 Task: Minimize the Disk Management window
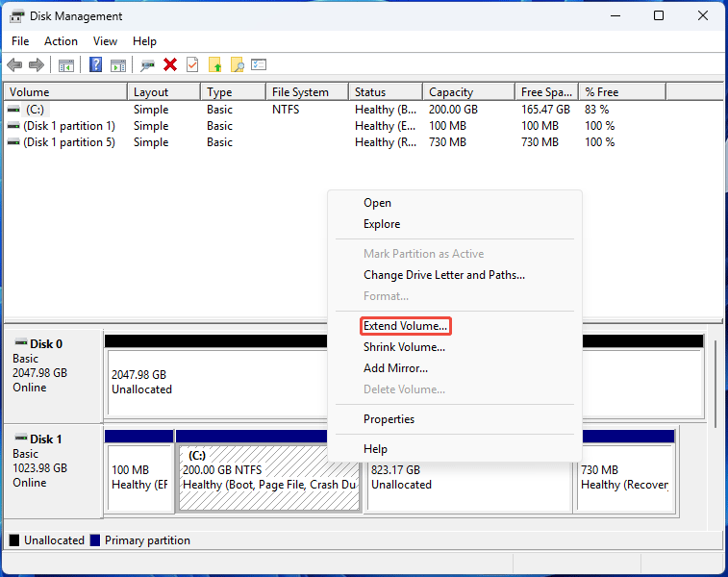615,15
